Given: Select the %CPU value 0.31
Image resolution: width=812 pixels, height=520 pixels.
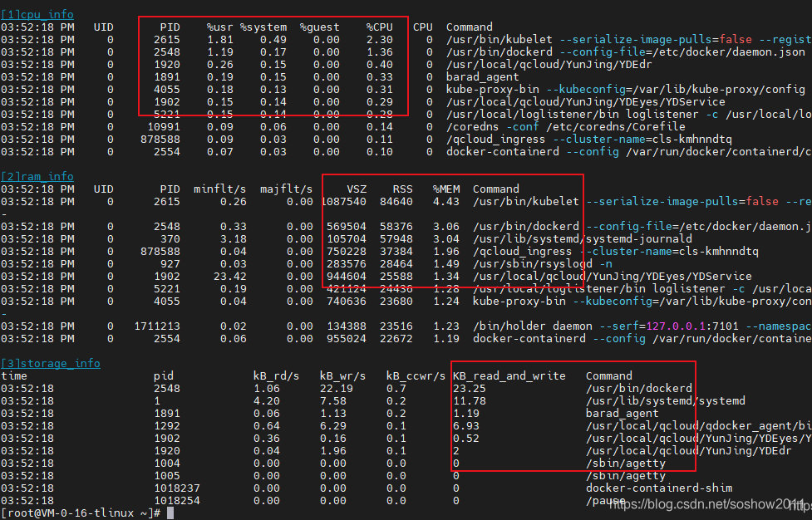Looking at the screenshot, I should click(x=380, y=90).
